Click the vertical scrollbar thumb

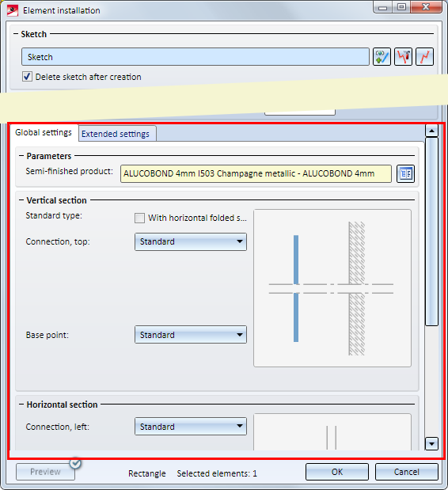pyautogui.click(x=431, y=232)
